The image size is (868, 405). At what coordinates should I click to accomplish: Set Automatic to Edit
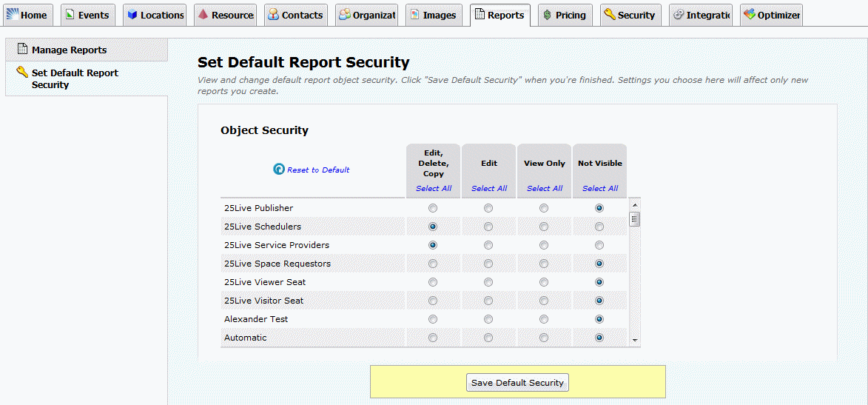(x=488, y=338)
